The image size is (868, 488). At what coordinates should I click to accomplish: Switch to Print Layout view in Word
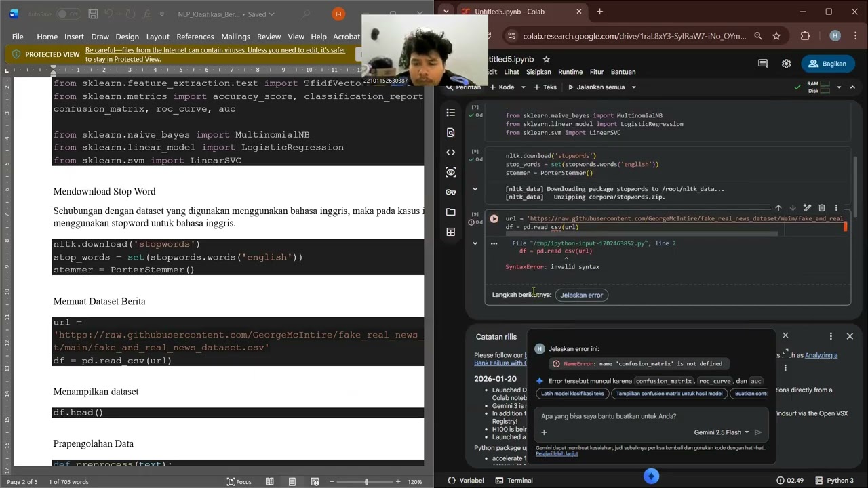[x=292, y=481]
